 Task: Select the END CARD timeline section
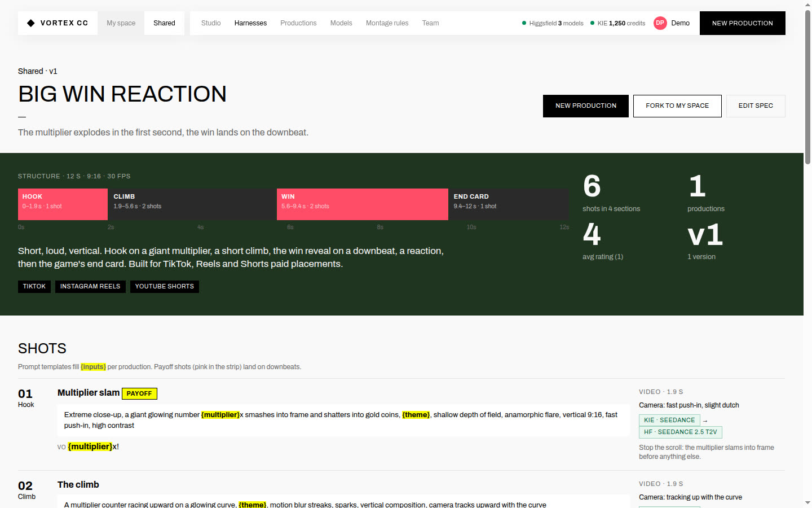[509, 204]
